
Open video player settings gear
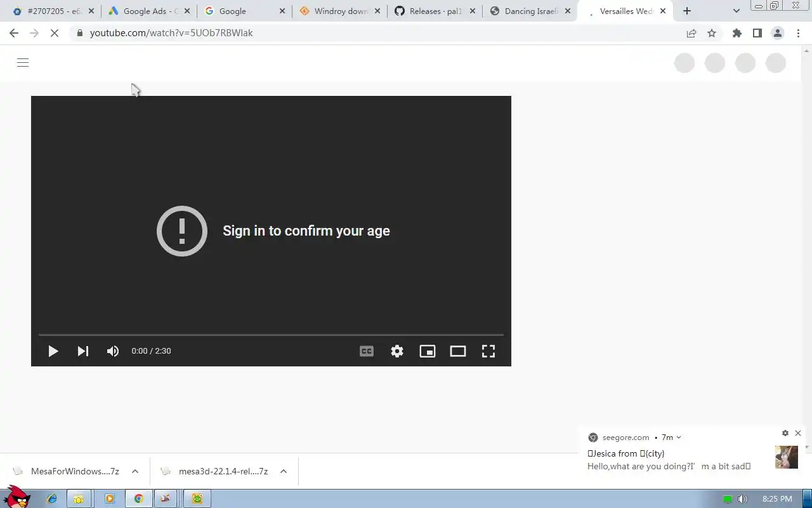point(397,351)
